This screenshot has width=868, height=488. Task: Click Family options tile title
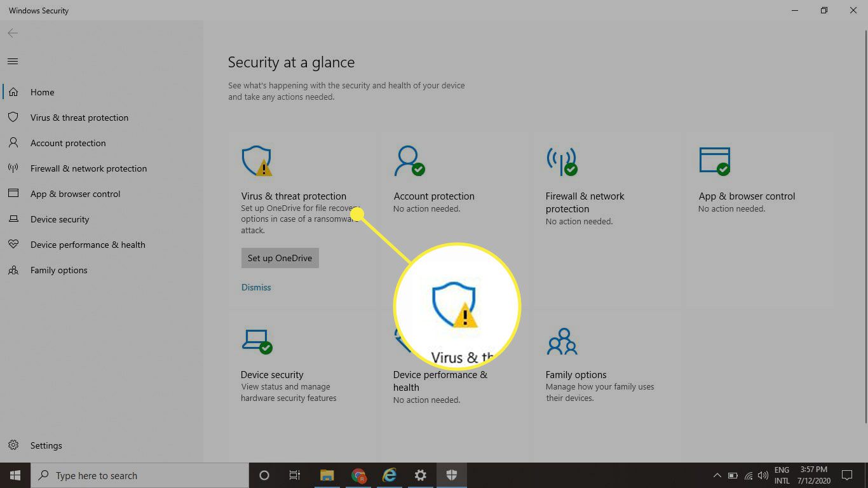(x=576, y=375)
